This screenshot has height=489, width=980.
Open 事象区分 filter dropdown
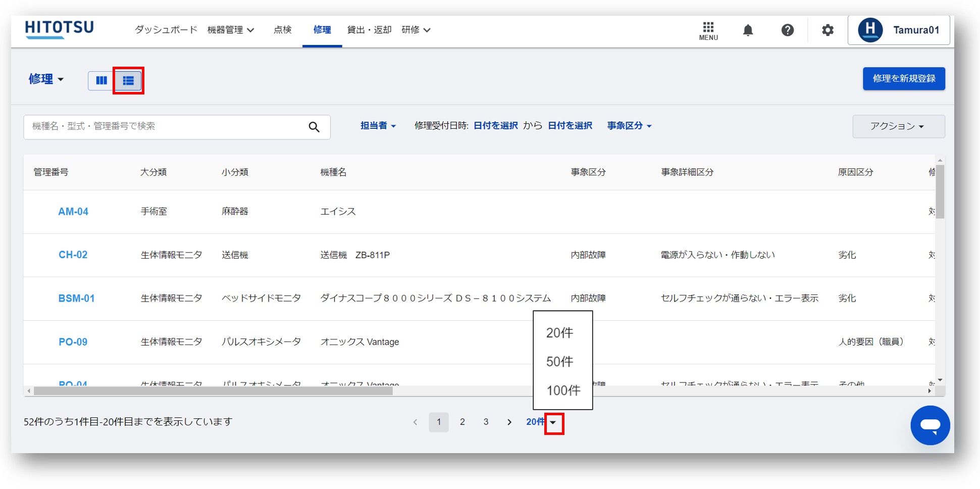pos(629,126)
